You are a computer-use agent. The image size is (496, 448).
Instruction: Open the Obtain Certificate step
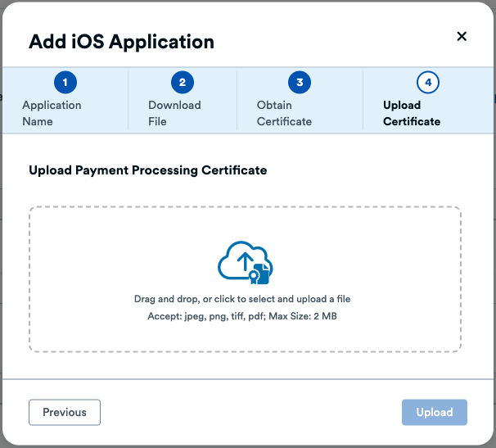click(x=284, y=113)
